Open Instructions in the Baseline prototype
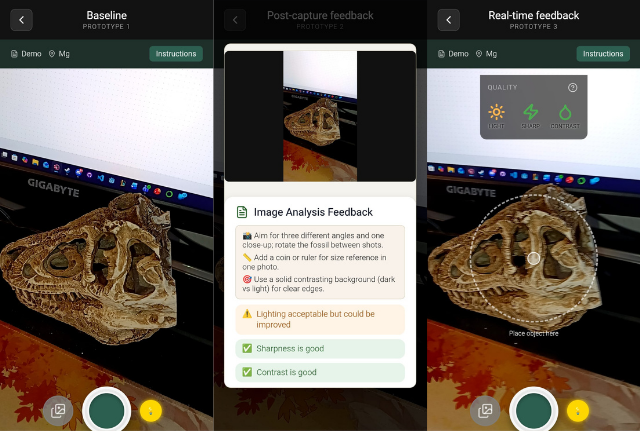Image resolution: width=640 pixels, height=431 pixels. click(x=176, y=54)
